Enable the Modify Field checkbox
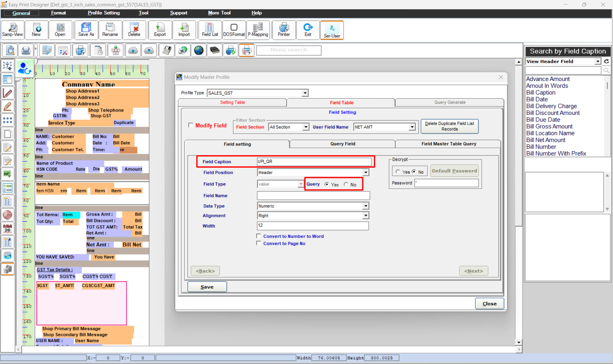The width and height of the screenshot is (613, 364). tap(191, 125)
